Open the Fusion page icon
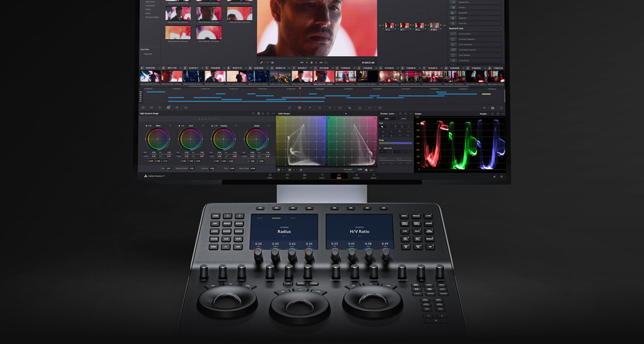 322,176
